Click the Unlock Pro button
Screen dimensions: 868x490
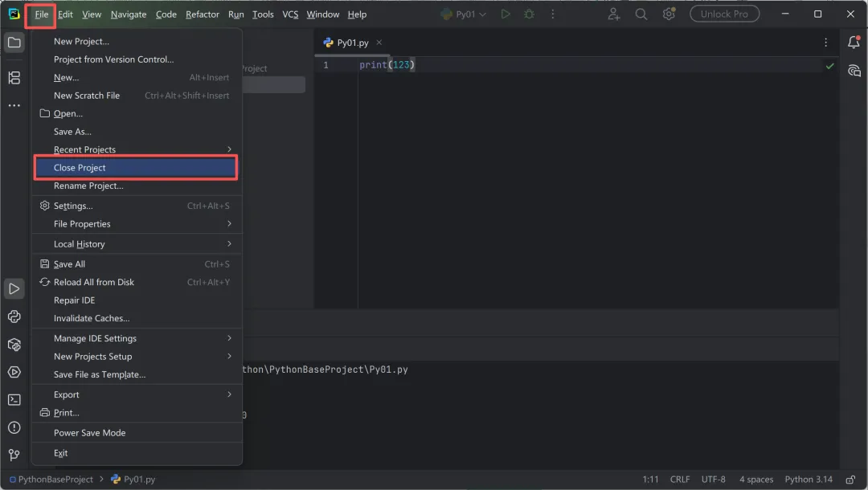[x=724, y=14]
